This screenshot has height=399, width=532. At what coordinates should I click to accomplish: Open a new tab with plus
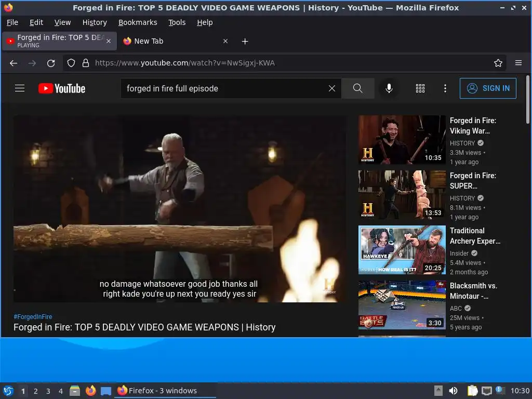coord(245,42)
